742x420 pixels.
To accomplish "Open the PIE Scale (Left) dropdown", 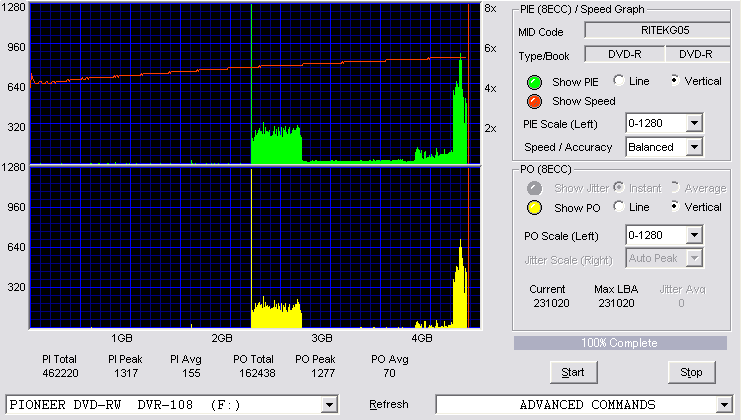I will point(694,123).
